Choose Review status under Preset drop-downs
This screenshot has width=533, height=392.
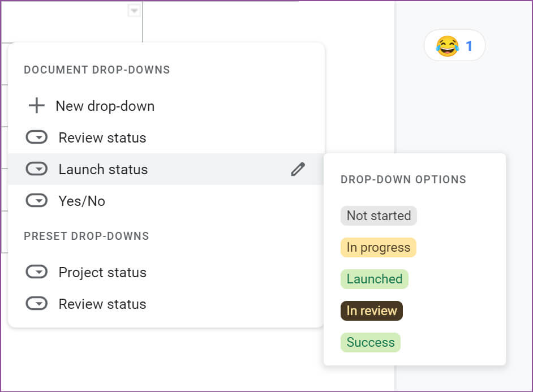pyautogui.click(x=166, y=304)
